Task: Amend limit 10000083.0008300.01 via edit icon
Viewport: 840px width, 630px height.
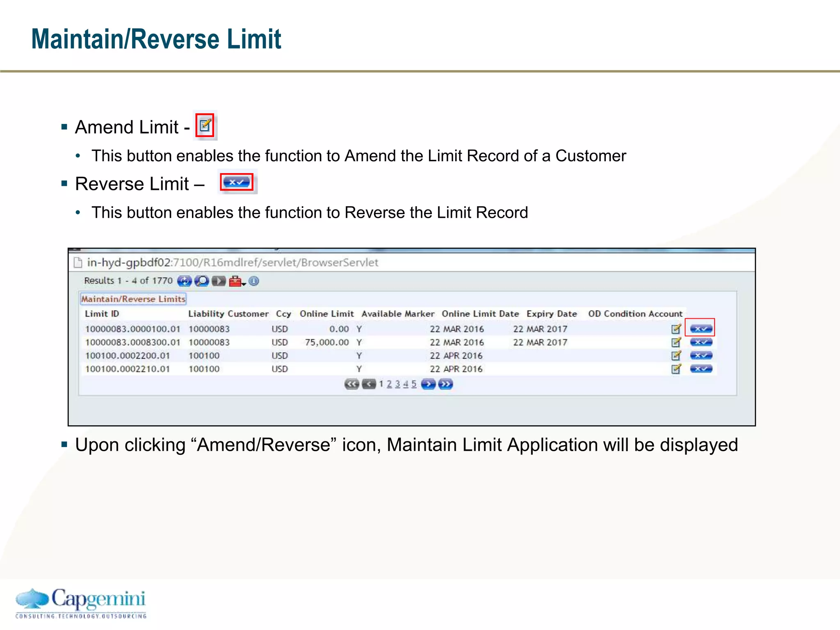Action: 676,342
